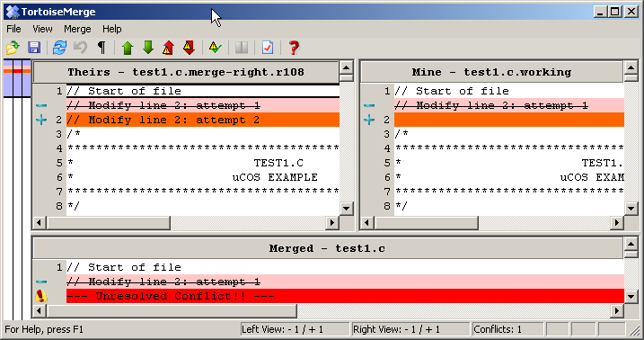The image size is (644, 340).
Task: Click the Merged pane vertical scroll up arrow
Action: [x=631, y=245]
